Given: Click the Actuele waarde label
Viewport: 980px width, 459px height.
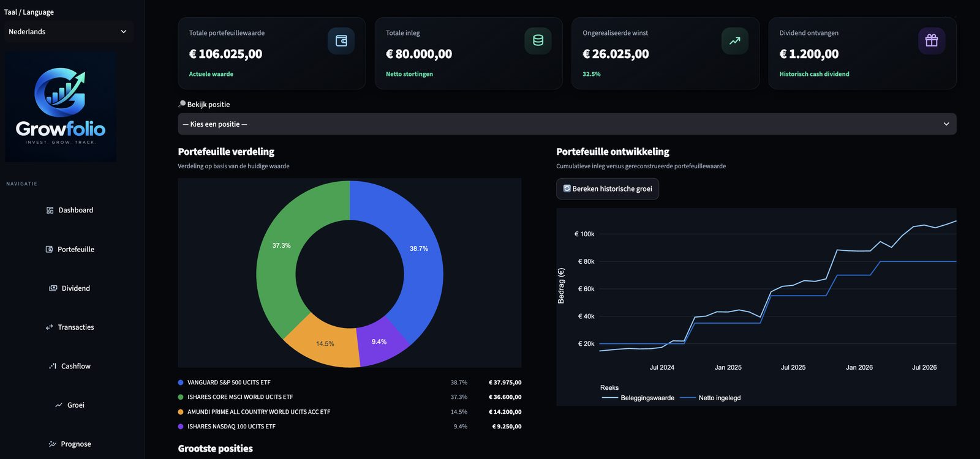Looking at the screenshot, I should pyautogui.click(x=211, y=74).
